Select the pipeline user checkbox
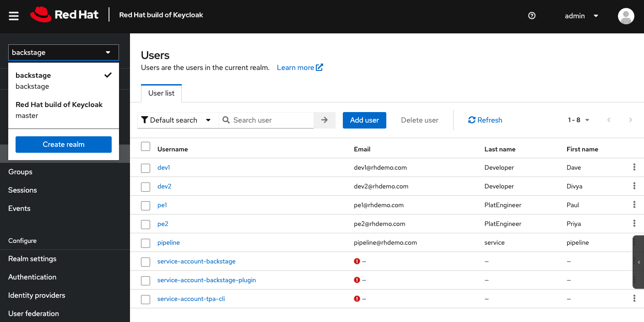Screen dimensions: 644x322 pos(146,243)
